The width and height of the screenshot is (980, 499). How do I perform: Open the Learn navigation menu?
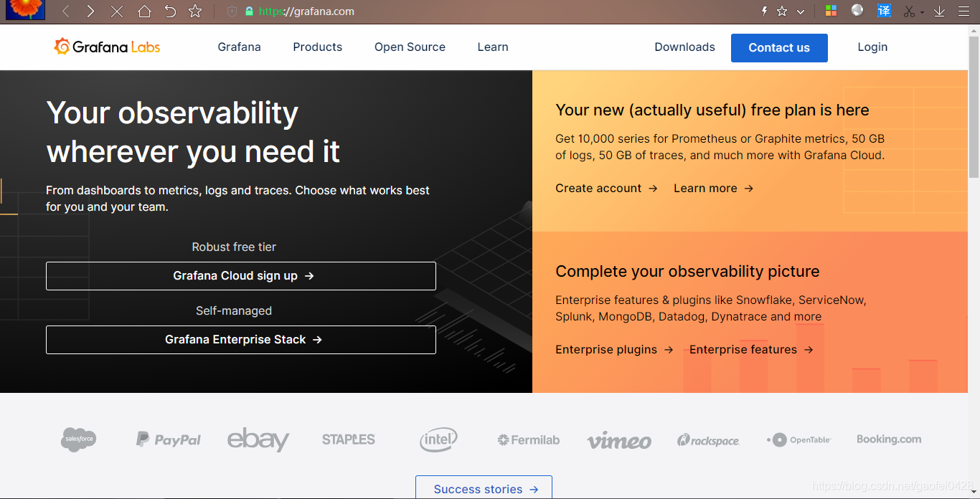point(493,47)
